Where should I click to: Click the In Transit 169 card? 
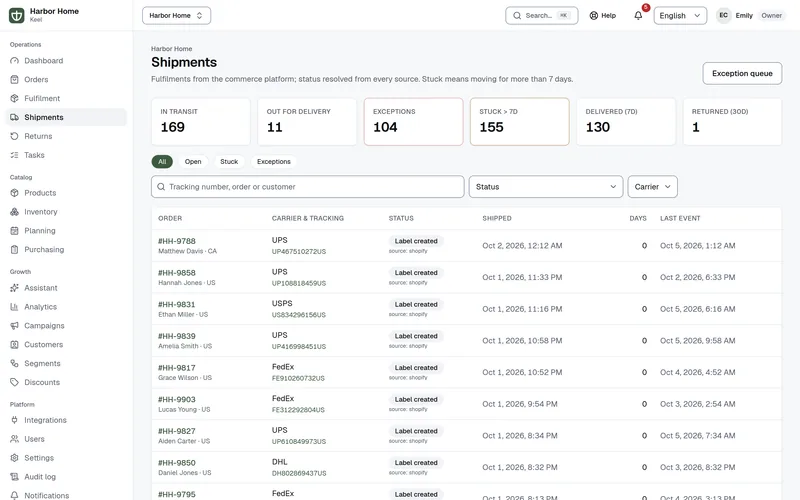201,122
